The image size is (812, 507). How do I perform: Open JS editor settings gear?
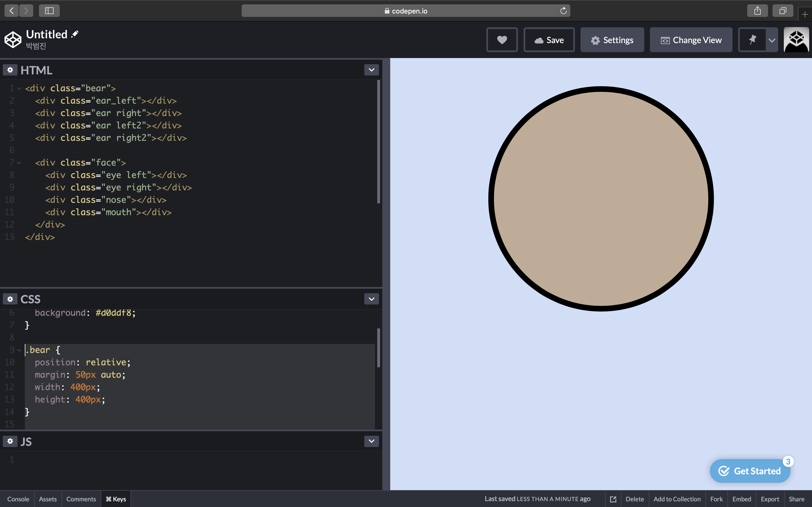tap(10, 441)
